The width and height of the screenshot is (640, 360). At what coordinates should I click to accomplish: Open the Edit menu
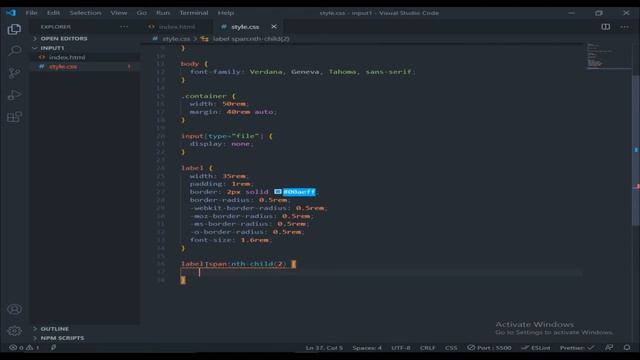point(53,13)
